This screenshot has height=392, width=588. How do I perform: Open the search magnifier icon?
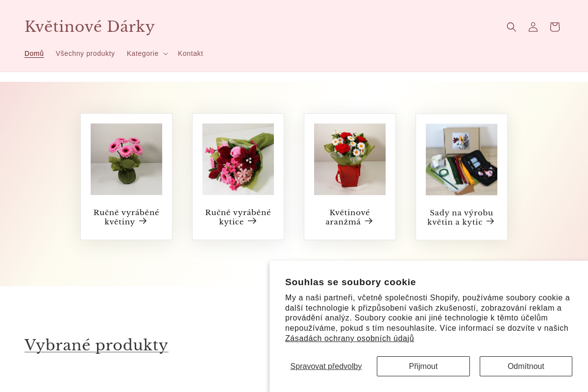pyautogui.click(x=512, y=27)
